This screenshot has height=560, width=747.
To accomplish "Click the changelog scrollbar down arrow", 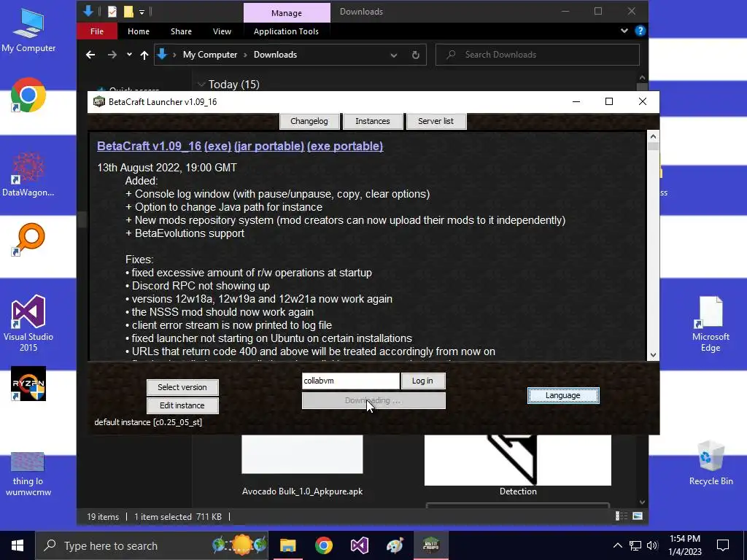I will pyautogui.click(x=653, y=355).
